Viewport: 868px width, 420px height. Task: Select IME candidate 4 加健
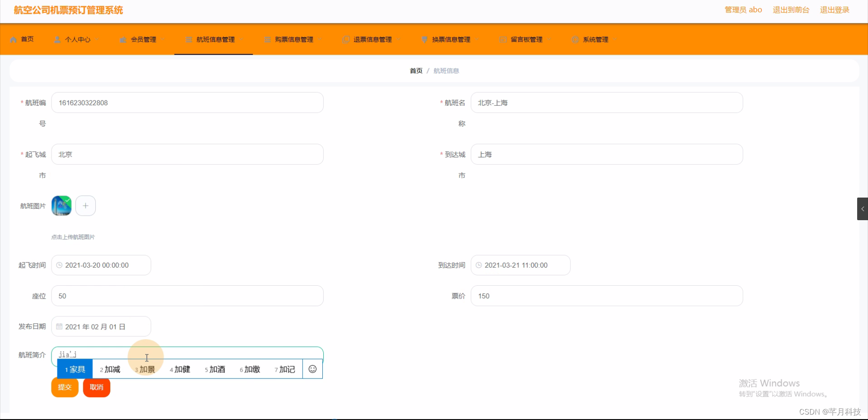coord(180,369)
